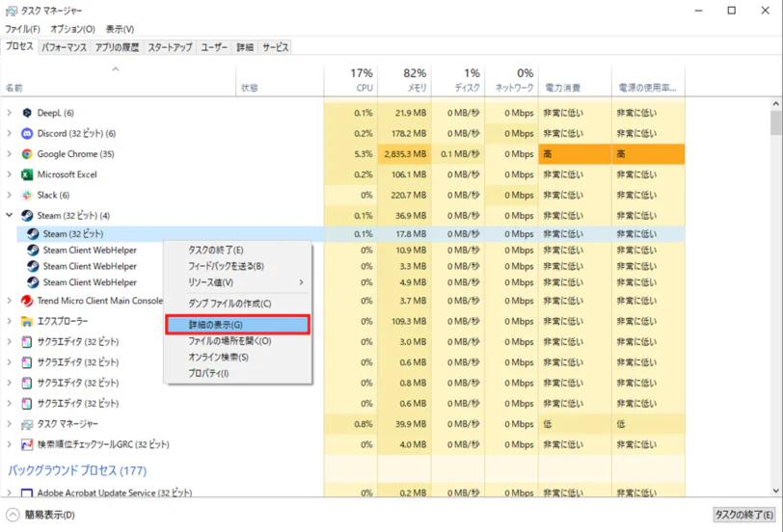
Task: Switch to the スタートアップ tab
Action: [x=170, y=47]
